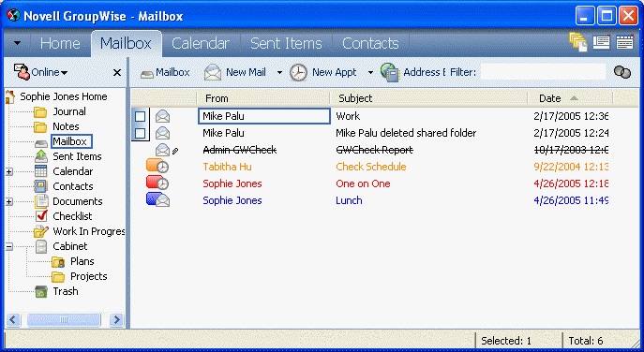Open the Address Book globe icon
The image size is (644, 352).
[390, 73]
